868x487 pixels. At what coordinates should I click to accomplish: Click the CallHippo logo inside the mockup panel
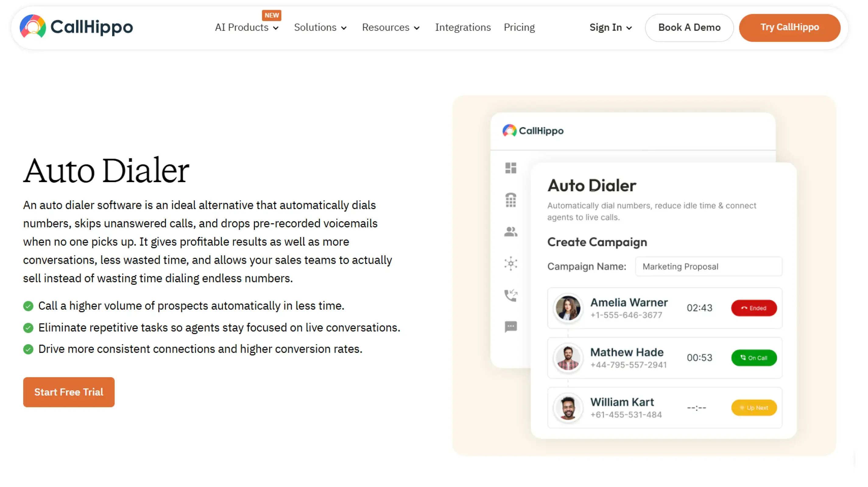point(533,131)
